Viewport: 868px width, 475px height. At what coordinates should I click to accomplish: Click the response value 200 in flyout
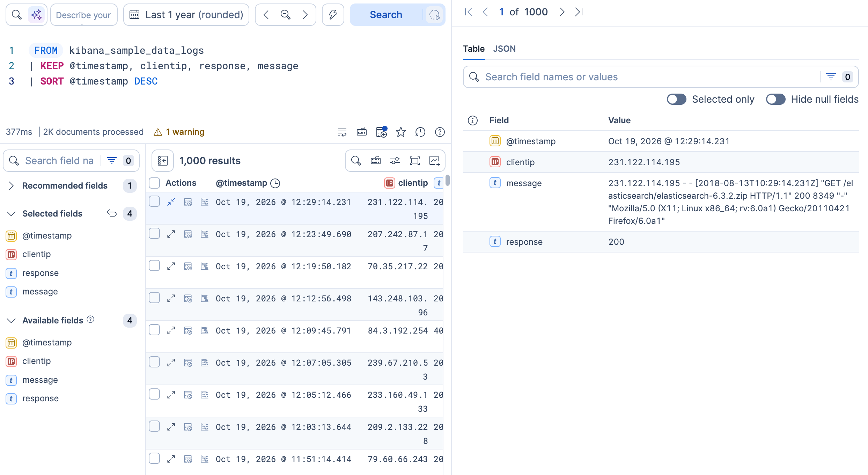pyautogui.click(x=616, y=242)
